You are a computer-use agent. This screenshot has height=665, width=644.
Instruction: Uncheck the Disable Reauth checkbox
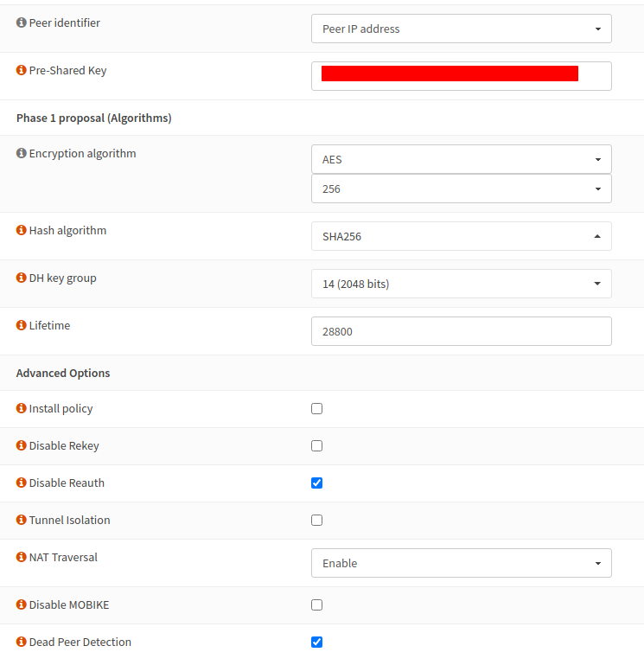pyautogui.click(x=316, y=483)
